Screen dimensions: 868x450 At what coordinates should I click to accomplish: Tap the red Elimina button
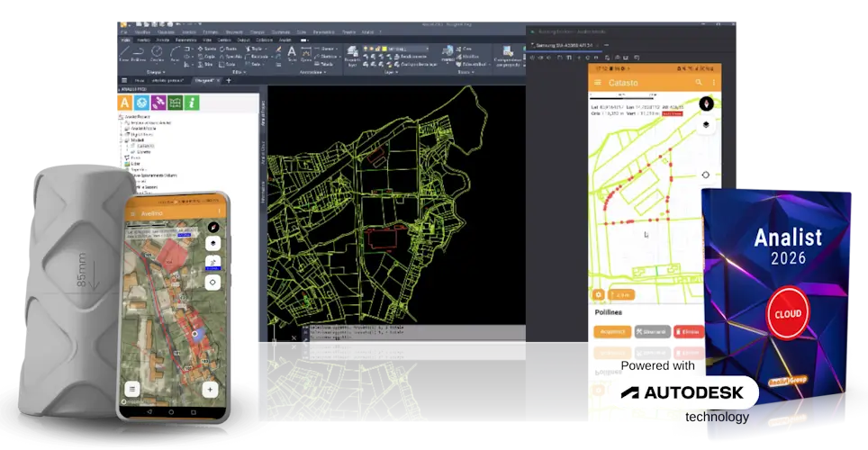(688, 331)
